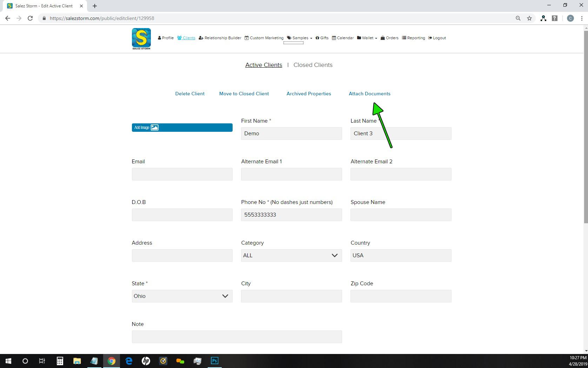Click into the Email input field
This screenshot has width=588, height=368.
(x=182, y=174)
